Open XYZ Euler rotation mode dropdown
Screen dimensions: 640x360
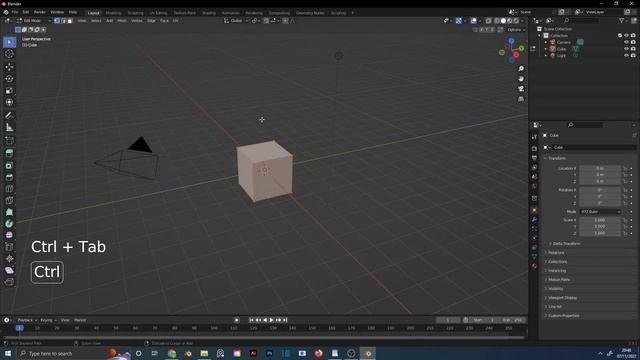(x=600, y=212)
